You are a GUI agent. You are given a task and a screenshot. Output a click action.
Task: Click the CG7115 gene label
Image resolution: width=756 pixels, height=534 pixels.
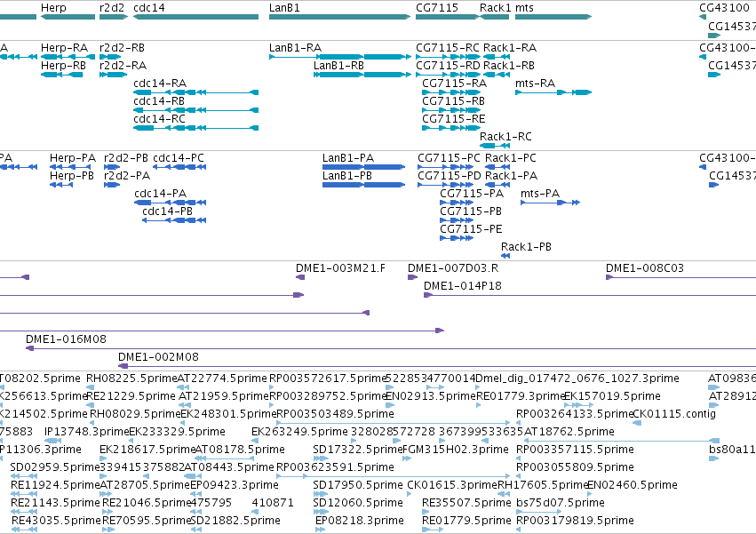coord(437,8)
